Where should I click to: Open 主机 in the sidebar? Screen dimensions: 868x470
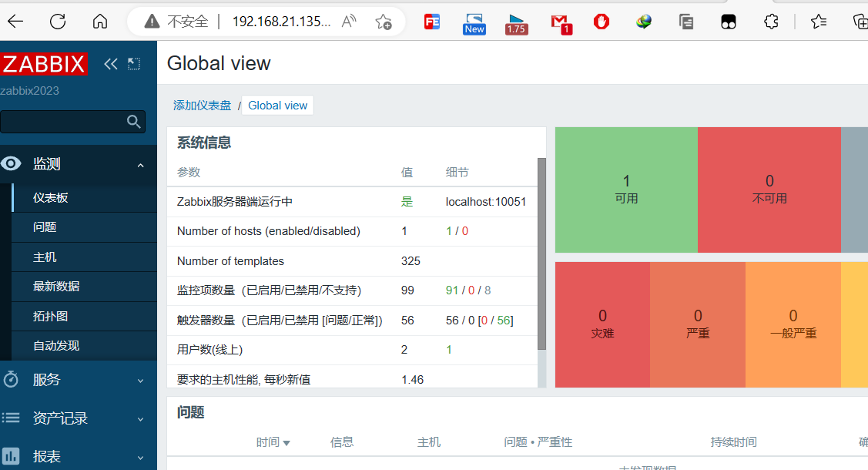click(84, 257)
